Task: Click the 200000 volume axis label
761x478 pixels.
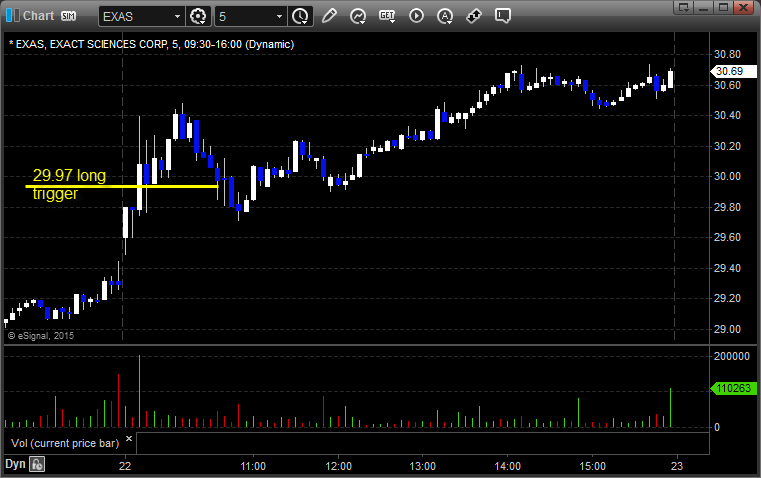Action: pyautogui.click(x=731, y=356)
